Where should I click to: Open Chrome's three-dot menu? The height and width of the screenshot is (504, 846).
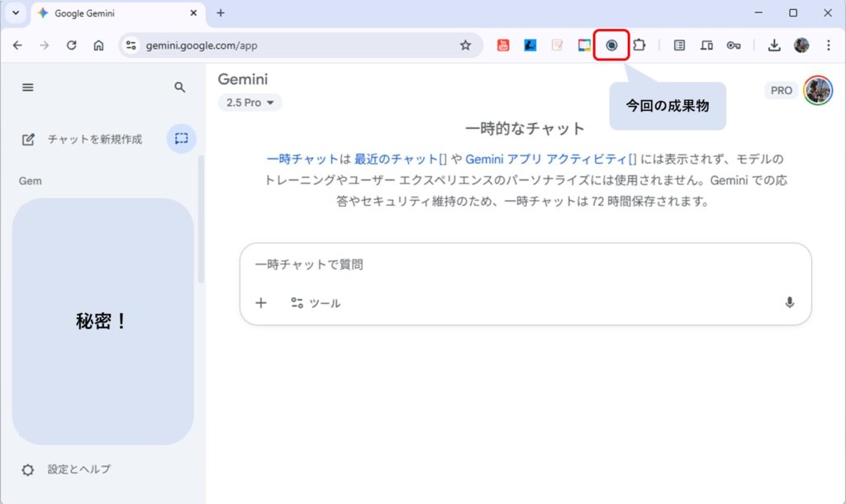tap(829, 45)
